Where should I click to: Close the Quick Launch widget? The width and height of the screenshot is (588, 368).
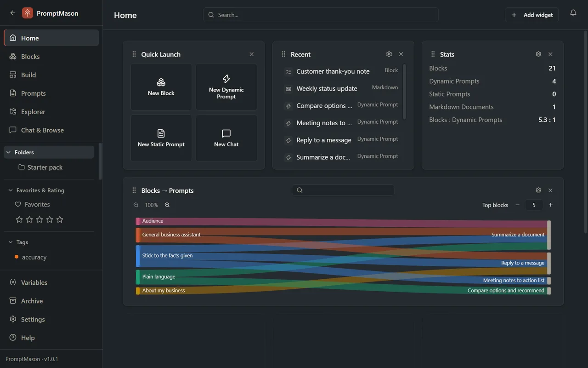click(252, 54)
